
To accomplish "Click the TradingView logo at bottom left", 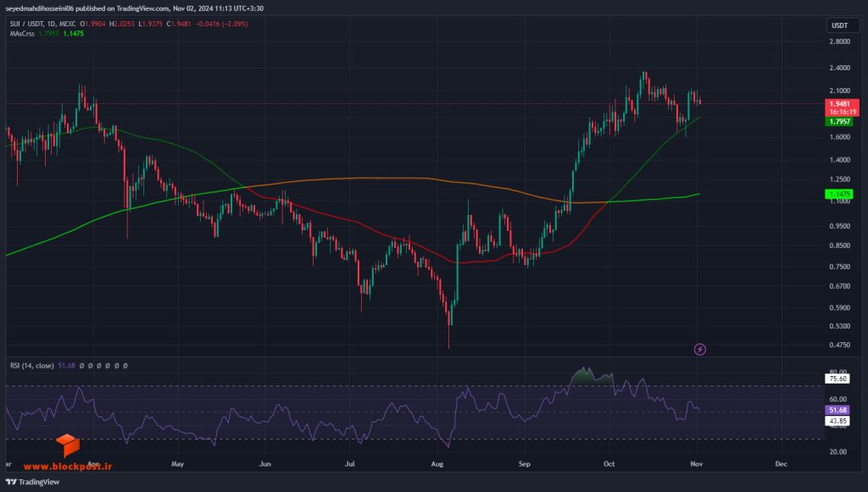I will pos(32,482).
